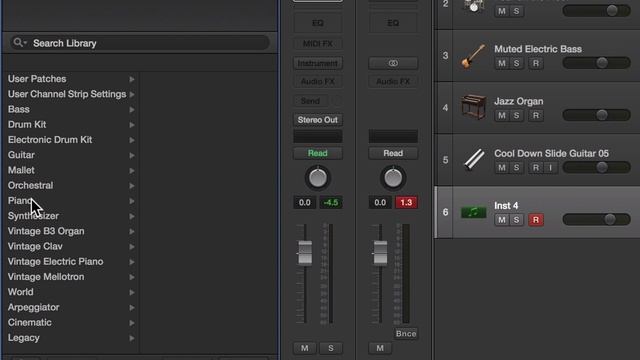Click the Bnce bounce button
Screen dimensions: 640x360
click(x=406, y=334)
